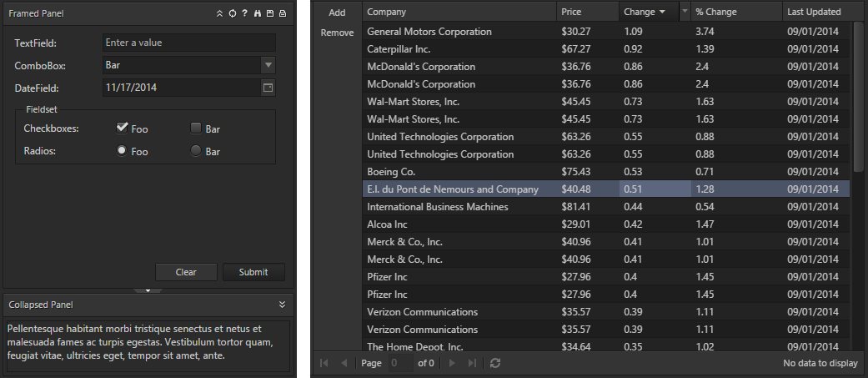Click the price cell $29.01
The height and width of the screenshot is (378, 868).
click(588, 224)
